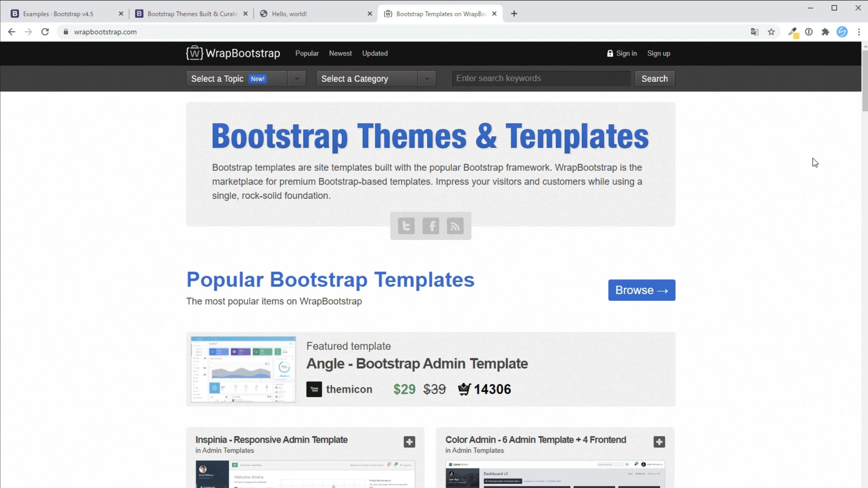Click the Browse button
The height and width of the screenshot is (488, 868).
point(642,290)
